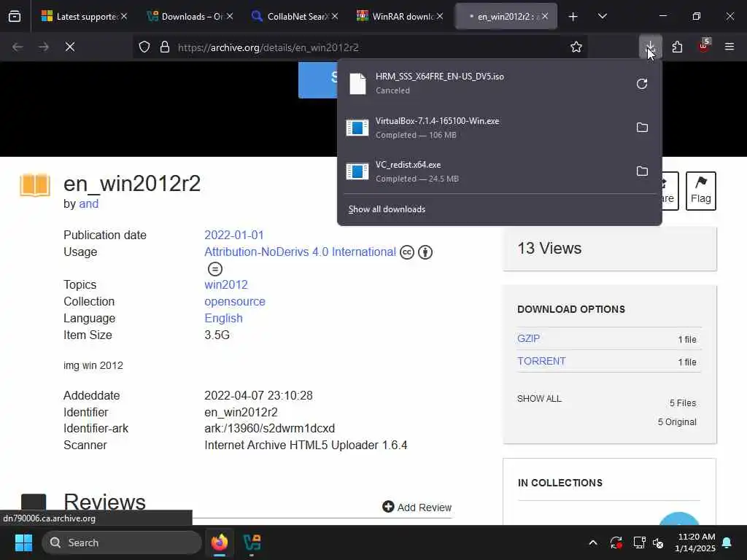Click the taskbar Search box
747x560 pixels.
(122, 542)
